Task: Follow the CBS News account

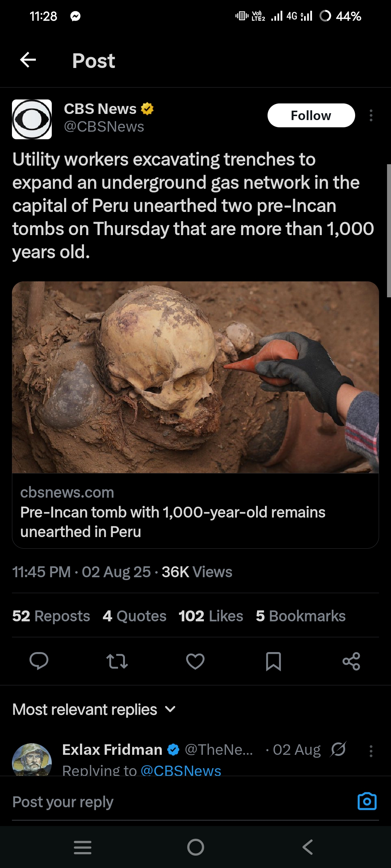Action: click(311, 115)
